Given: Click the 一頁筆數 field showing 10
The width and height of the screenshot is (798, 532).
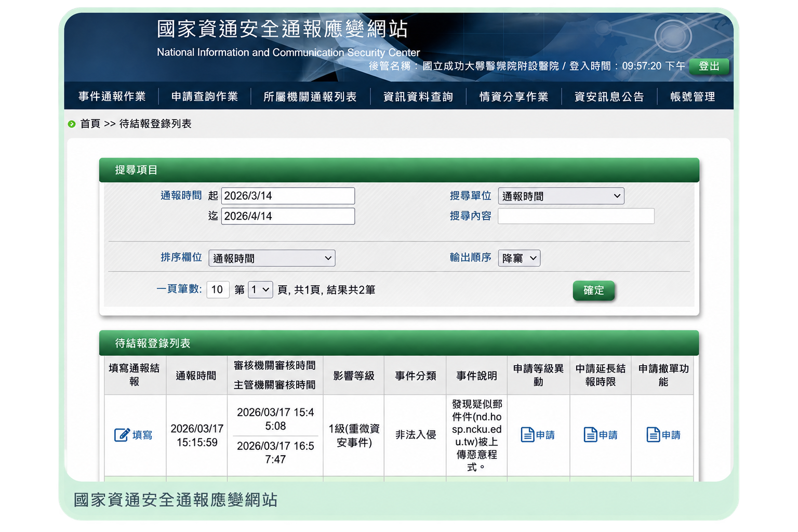Looking at the screenshot, I should [218, 289].
